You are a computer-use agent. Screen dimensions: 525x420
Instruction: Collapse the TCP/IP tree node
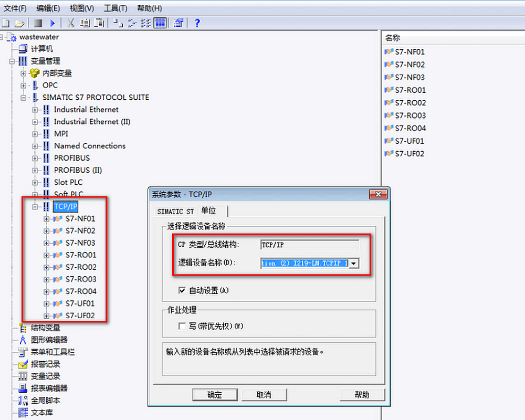[35, 207]
